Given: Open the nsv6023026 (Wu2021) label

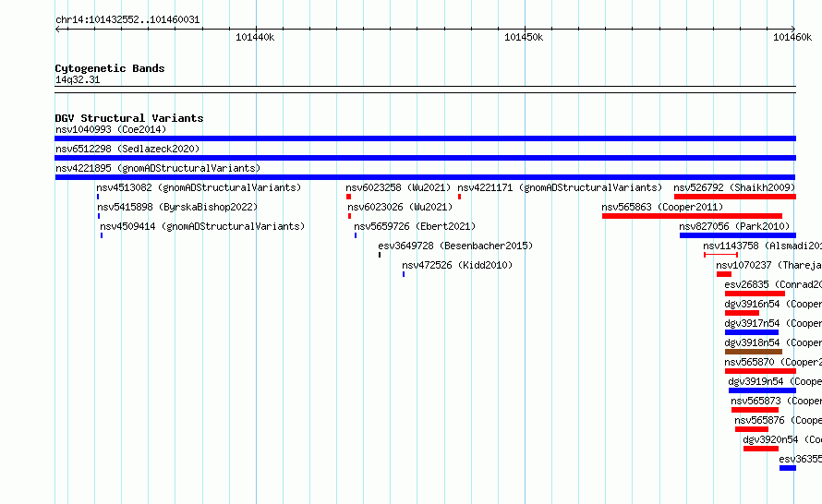Looking at the screenshot, I should (x=400, y=207).
